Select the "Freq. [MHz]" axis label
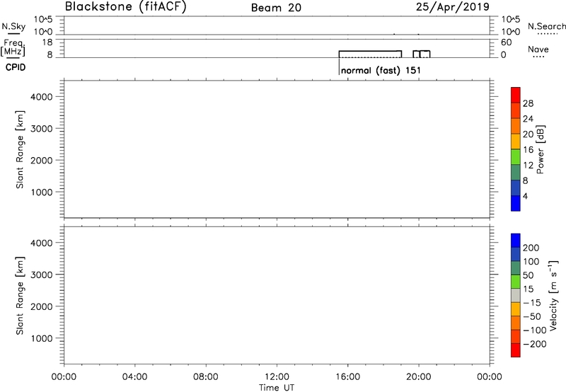Screen dimensions: 566x392 [13, 48]
